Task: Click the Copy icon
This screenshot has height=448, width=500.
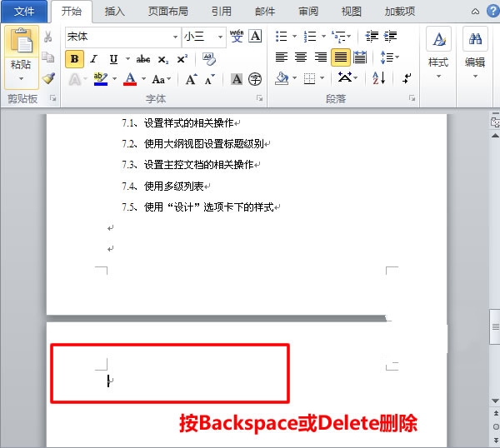Action: point(48,57)
